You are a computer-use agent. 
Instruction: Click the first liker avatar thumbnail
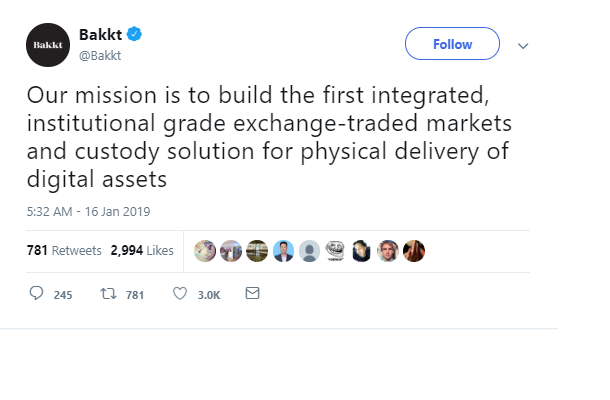(205, 250)
